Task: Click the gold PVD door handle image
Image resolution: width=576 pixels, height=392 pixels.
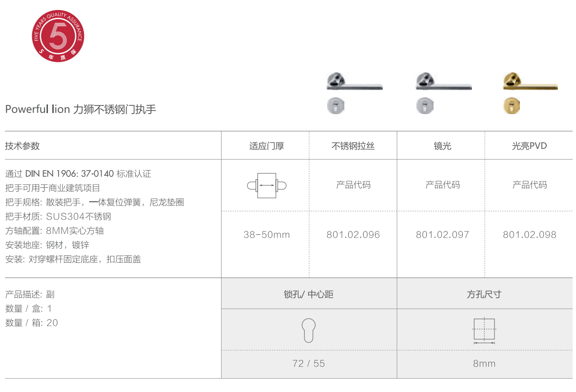Action: pyautogui.click(x=529, y=82)
